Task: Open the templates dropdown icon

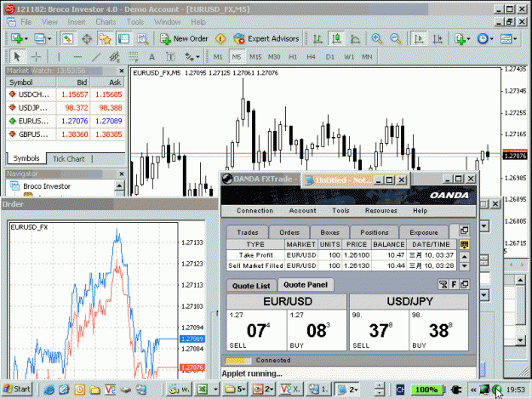Action: (508, 38)
